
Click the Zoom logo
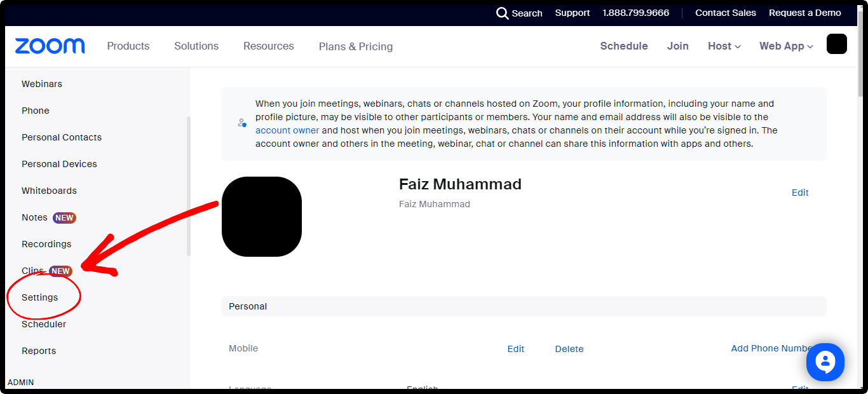click(x=50, y=46)
